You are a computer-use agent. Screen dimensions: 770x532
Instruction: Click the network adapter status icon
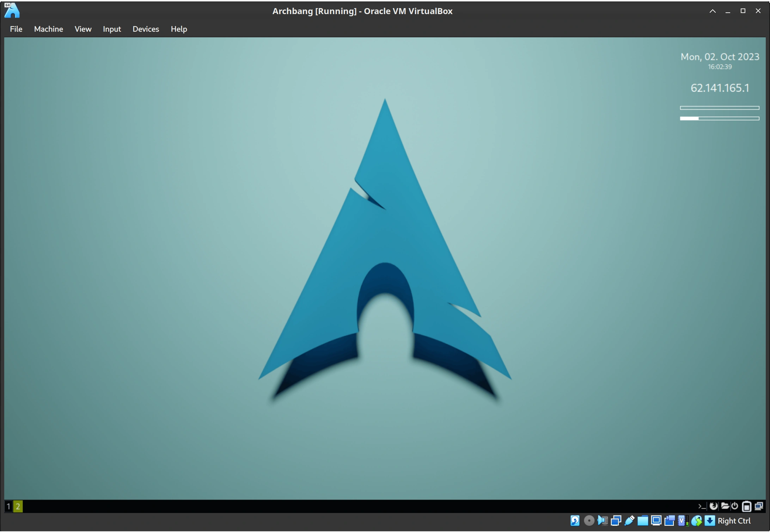click(x=616, y=521)
